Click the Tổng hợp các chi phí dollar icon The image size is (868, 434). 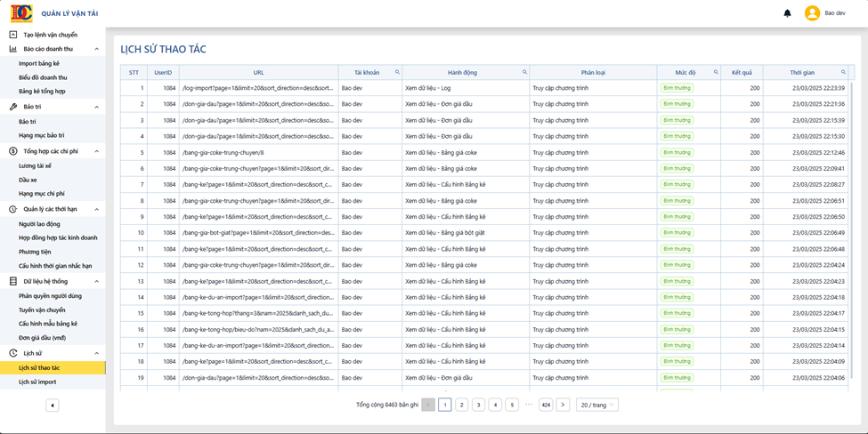[13, 151]
